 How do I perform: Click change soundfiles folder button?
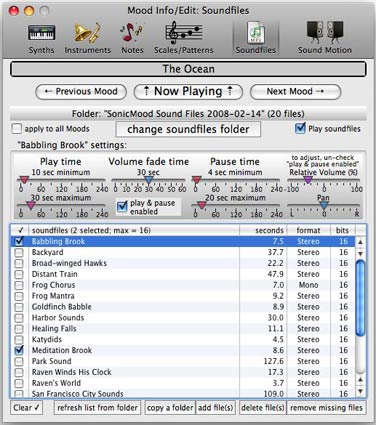(x=188, y=129)
